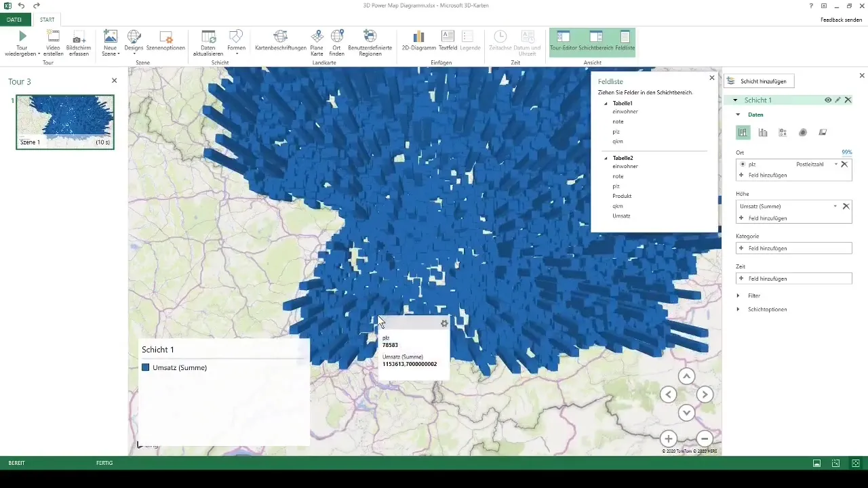Click Undo arrow in title bar
The image size is (868, 488).
click(22, 5)
